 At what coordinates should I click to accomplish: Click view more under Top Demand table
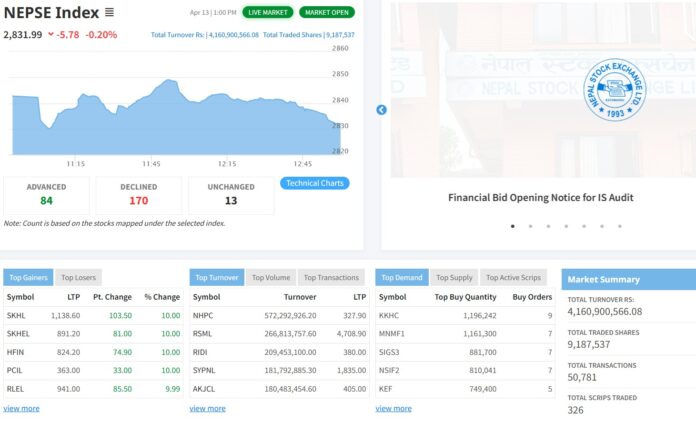coord(393,408)
